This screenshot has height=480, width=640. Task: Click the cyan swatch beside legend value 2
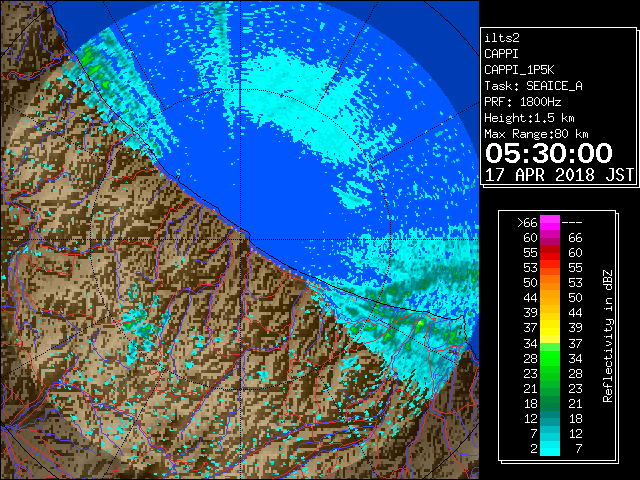[x=550, y=448]
